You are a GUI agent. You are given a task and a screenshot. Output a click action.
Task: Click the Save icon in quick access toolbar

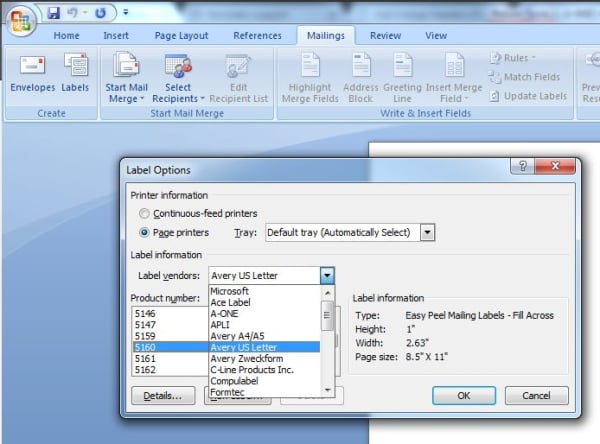pos(54,13)
